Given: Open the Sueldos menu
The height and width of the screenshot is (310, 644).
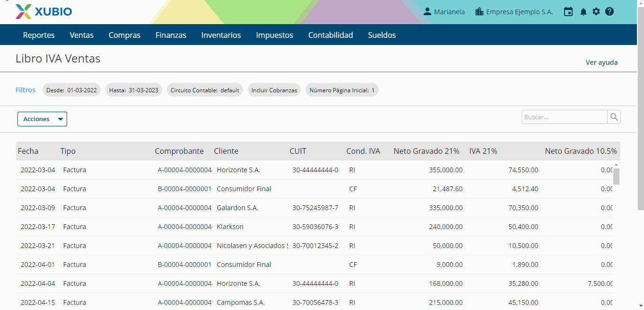Looking at the screenshot, I should (382, 35).
